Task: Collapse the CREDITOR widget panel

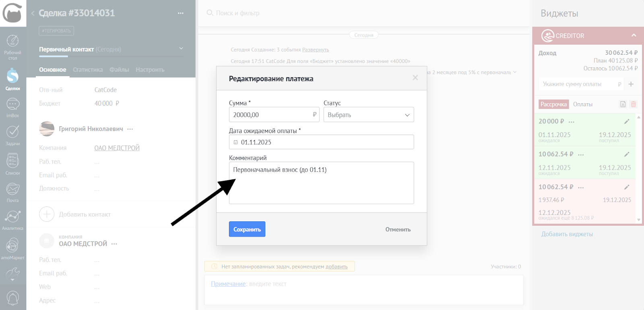Action: click(x=634, y=35)
